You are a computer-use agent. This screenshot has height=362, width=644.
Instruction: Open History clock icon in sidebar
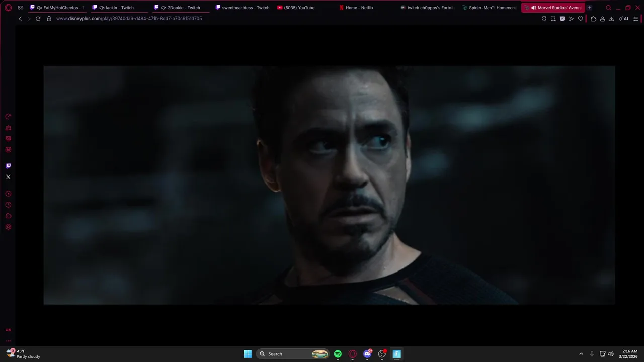8,205
